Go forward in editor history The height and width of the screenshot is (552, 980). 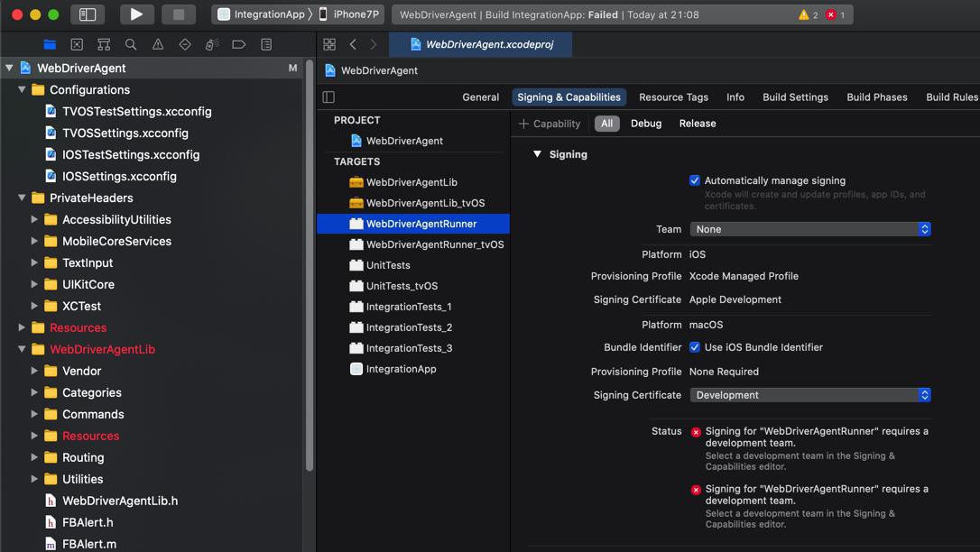click(373, 44)
